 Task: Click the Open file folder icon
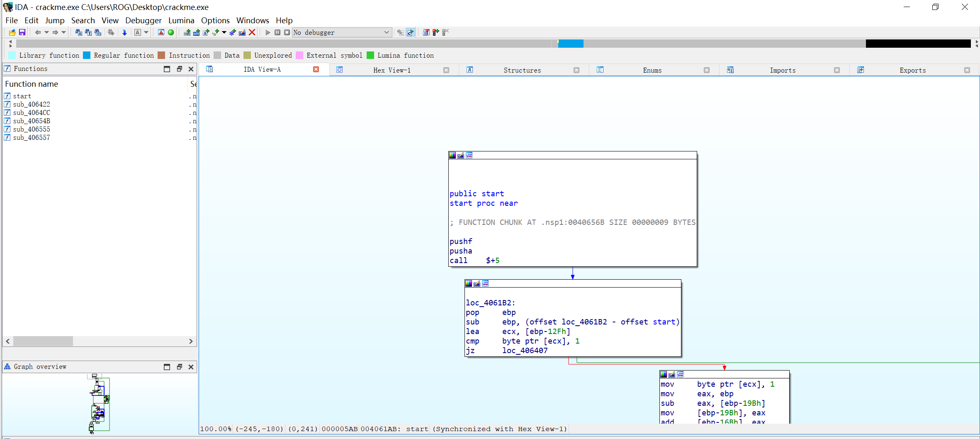click(x=12, y=32)
